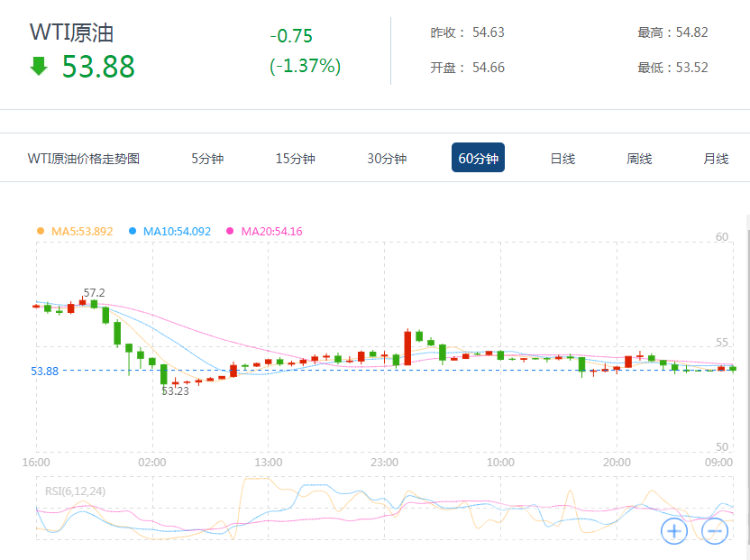Viewport: 750px width, 560px height.
Task: Click MA10:54.092 legend label
Action: point(177,231)
